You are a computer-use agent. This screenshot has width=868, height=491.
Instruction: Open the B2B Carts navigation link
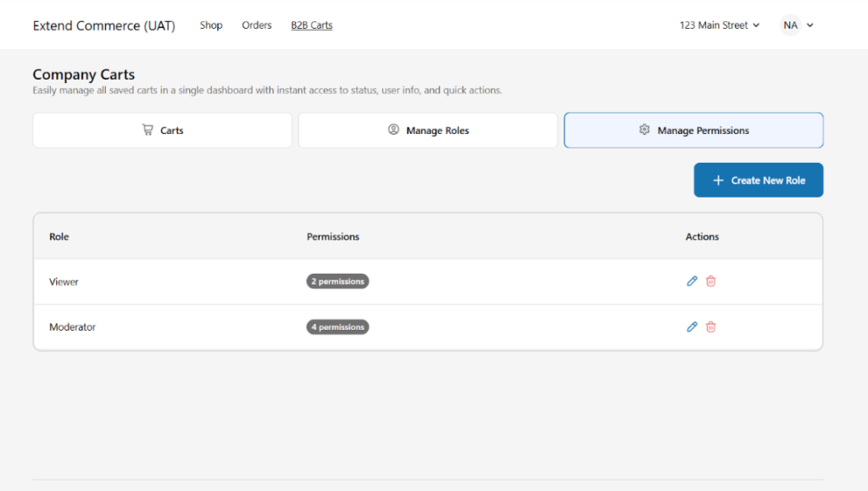[312, 25]
